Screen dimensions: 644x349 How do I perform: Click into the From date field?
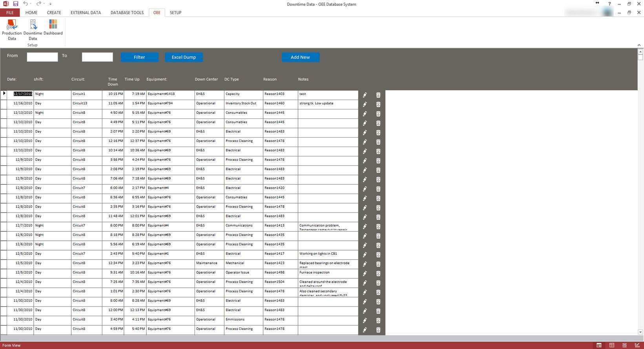(42, 57)
